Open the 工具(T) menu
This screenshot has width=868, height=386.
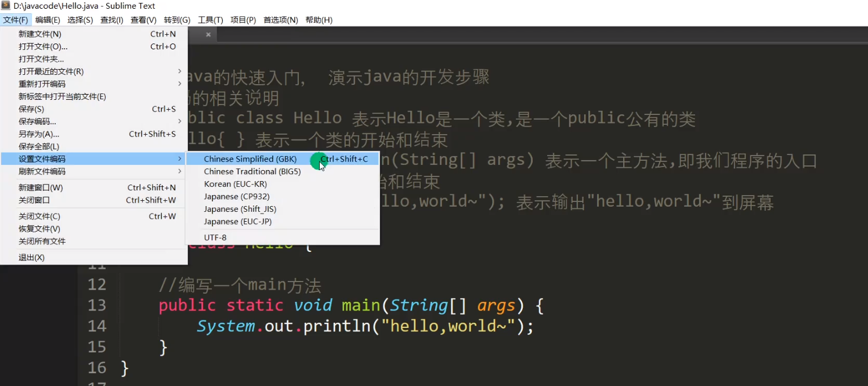(x=210, y=20)
